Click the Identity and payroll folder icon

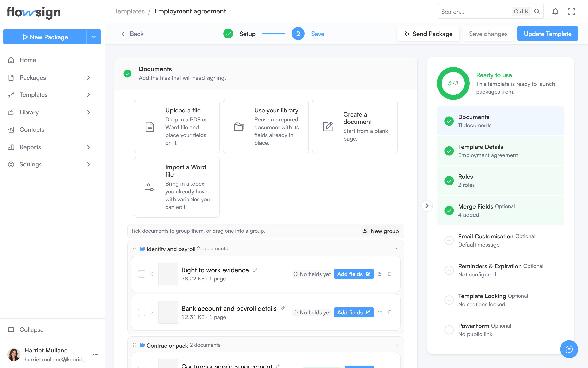pos(142,248)
